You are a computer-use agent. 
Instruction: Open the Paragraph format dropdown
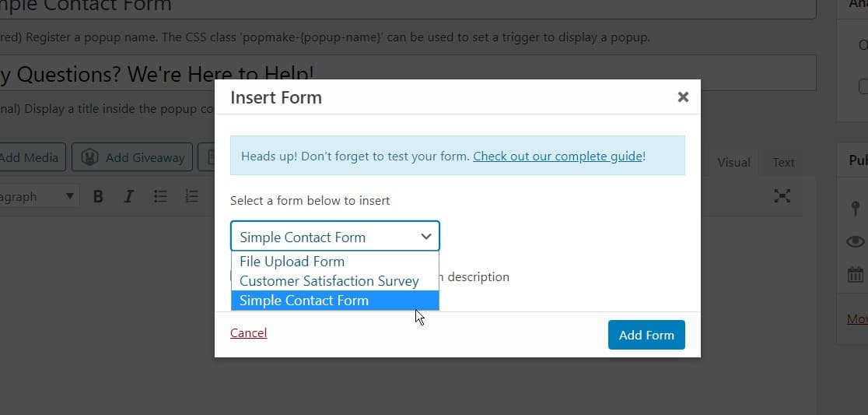point(37,196)
